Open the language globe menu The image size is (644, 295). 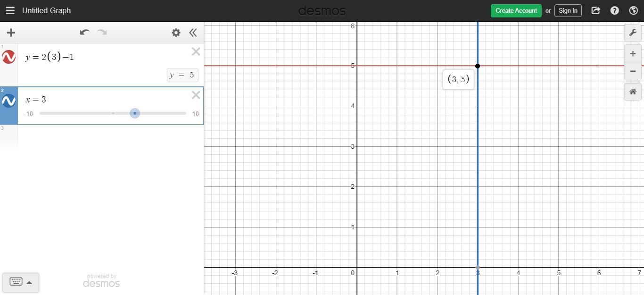[x=633, y=10]
